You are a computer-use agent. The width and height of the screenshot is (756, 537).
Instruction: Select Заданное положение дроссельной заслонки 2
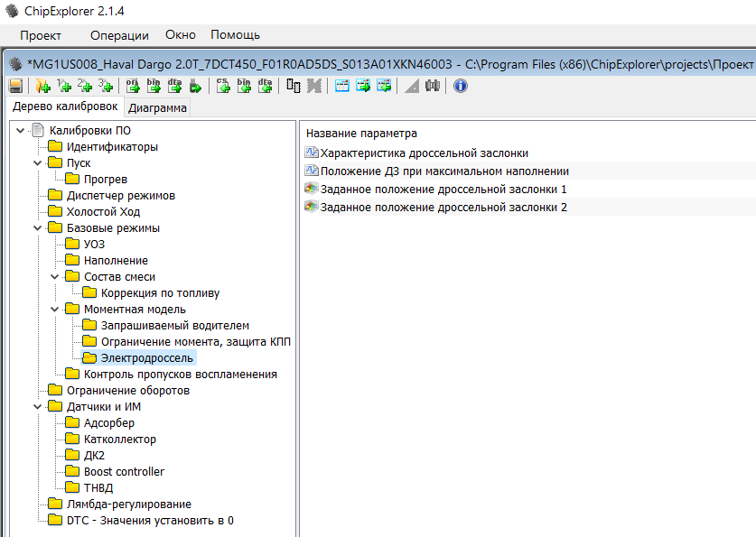coord(443,208)
